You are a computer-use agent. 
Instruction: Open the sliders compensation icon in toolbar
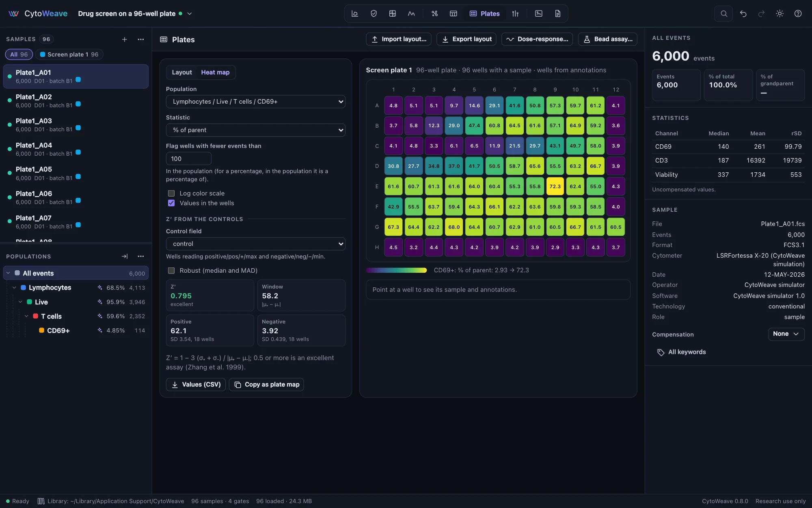point(515,13)
